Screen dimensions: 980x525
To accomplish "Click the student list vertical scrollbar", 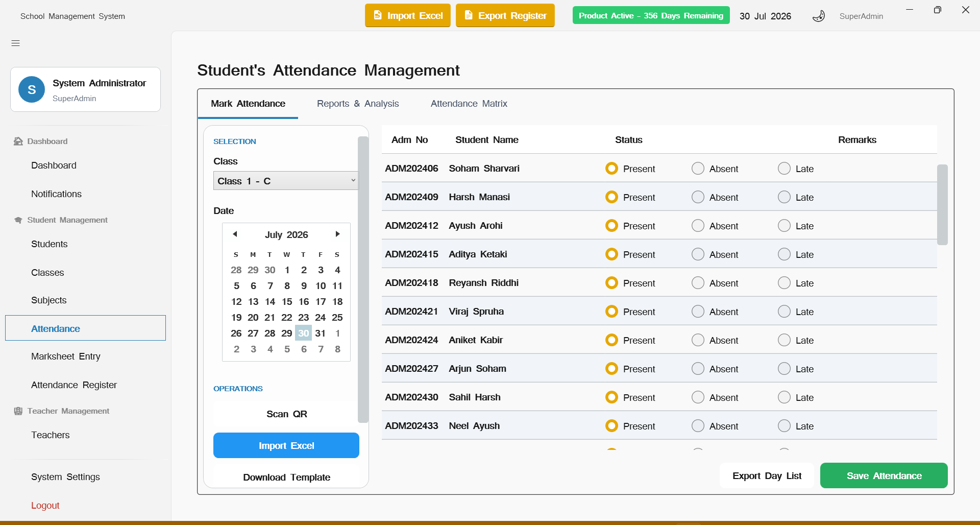I will point(942,204).
